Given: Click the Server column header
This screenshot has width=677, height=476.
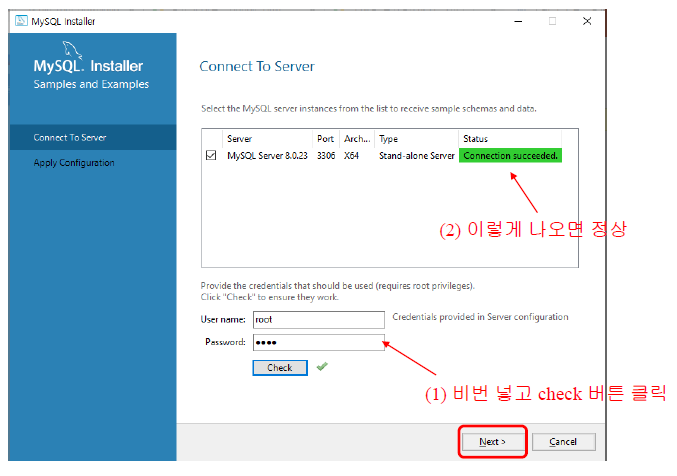Looking at the screenshot, I should [267, 139].
